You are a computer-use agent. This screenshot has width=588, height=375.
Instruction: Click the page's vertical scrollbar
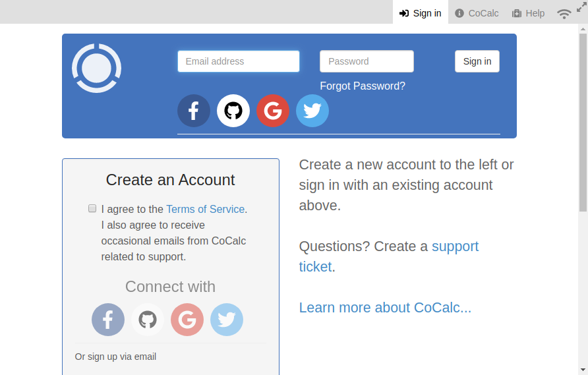pyautogui.click(x=583, y=123)
